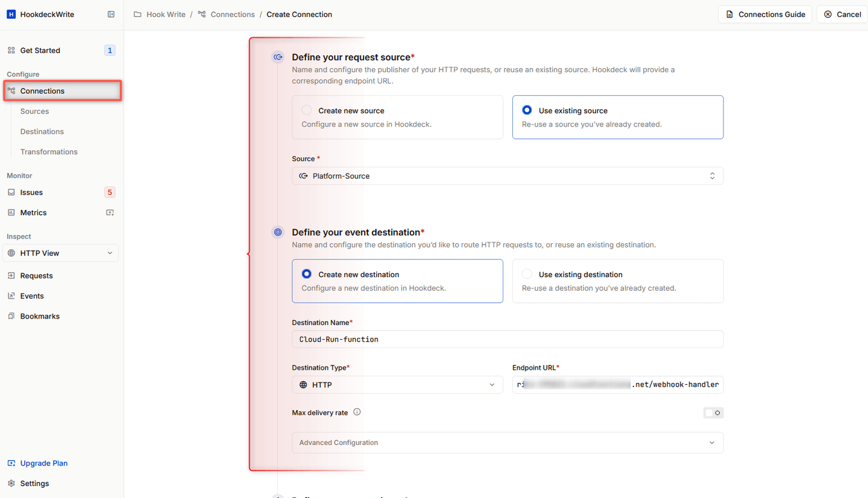Click inside the Destination Name field
868x498 pixels.
tap(507, 339)
